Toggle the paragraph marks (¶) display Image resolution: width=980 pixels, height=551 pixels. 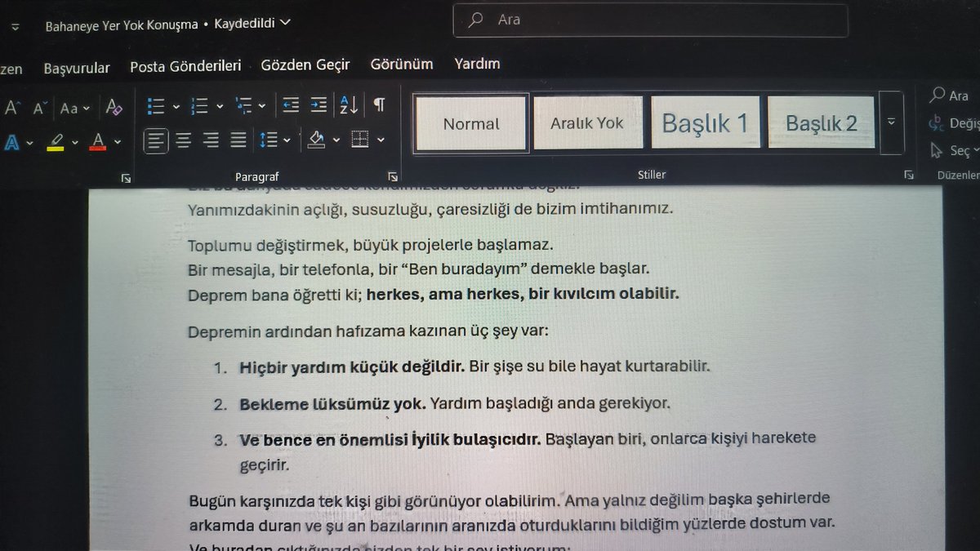[x=379, y=104]
